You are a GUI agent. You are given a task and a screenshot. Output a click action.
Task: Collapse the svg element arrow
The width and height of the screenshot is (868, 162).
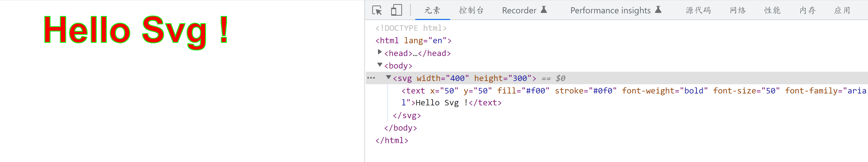point(388,77)
